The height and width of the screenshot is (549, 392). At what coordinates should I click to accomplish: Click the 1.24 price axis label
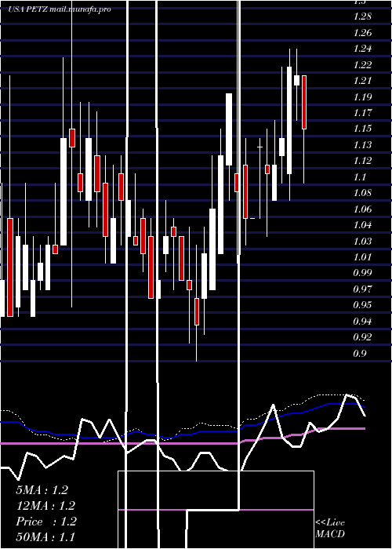point(362,49)
